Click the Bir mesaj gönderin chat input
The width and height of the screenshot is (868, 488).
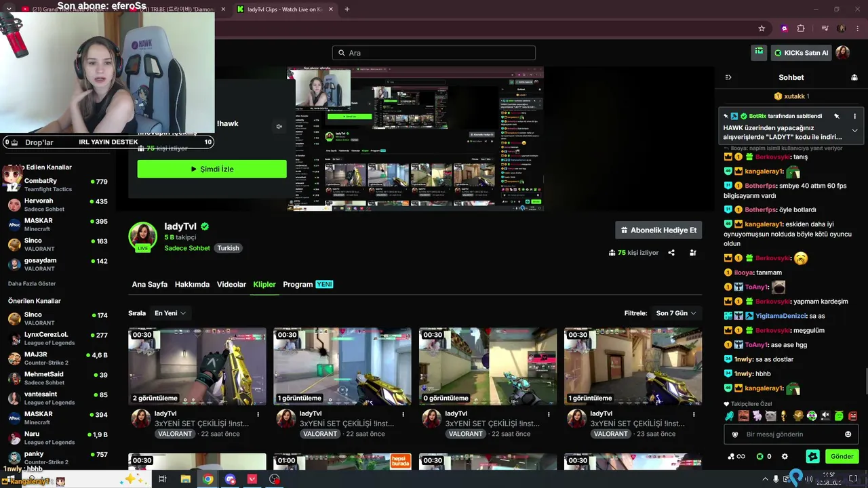(791, 434)
